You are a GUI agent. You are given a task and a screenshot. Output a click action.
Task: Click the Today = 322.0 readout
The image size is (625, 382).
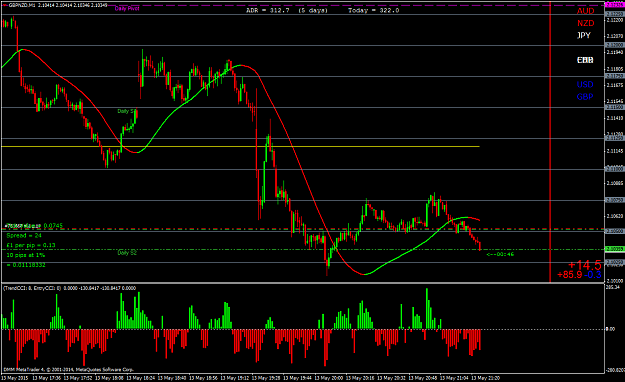pos(373,10)
